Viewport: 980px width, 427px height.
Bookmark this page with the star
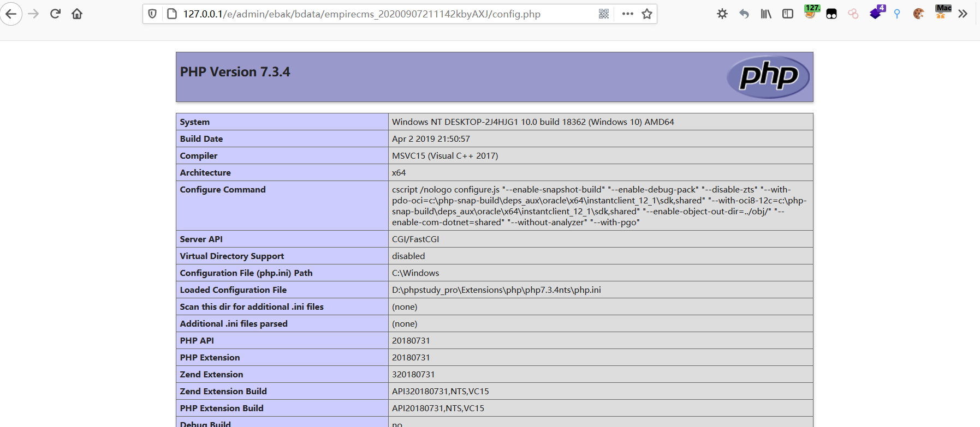tap(647, 14)
